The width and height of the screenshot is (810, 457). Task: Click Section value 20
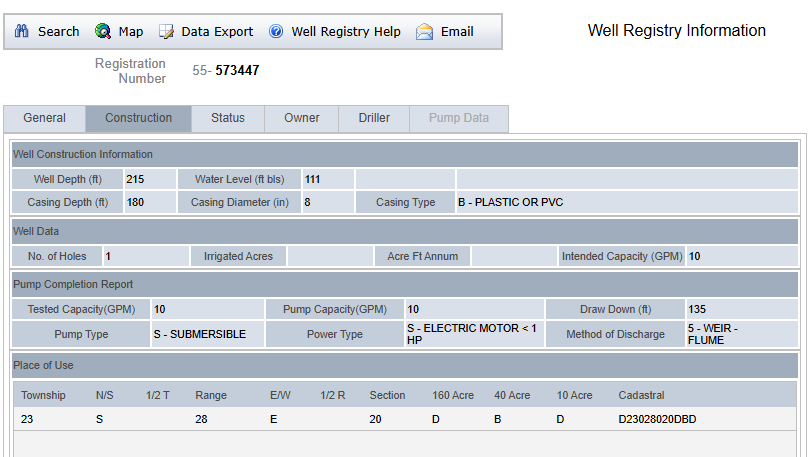pyautogui.click(x=376, y=419)
